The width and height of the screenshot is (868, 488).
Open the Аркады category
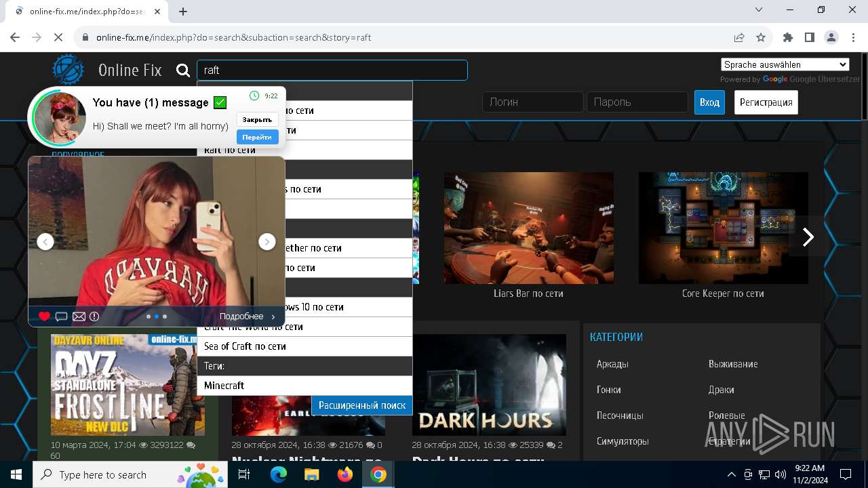pyautogui.click(x=612, y=364)
